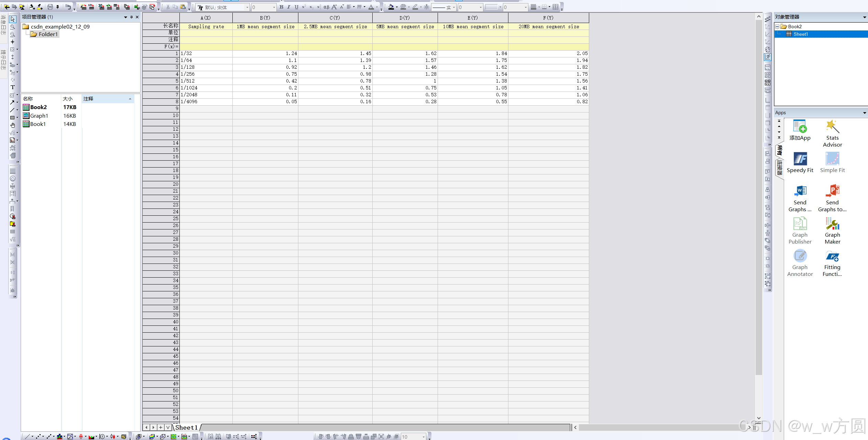Open the Speedy Fit app

800,162
